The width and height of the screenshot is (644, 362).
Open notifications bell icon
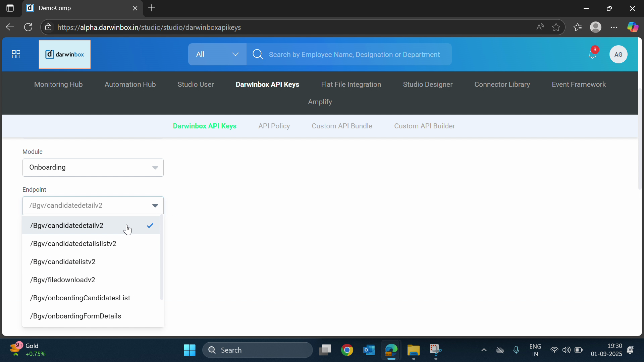pos(592,55)
